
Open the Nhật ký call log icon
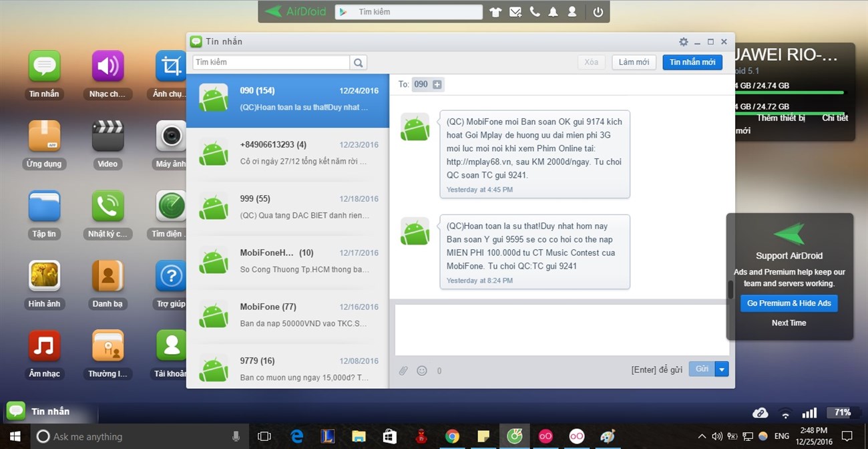107,206
